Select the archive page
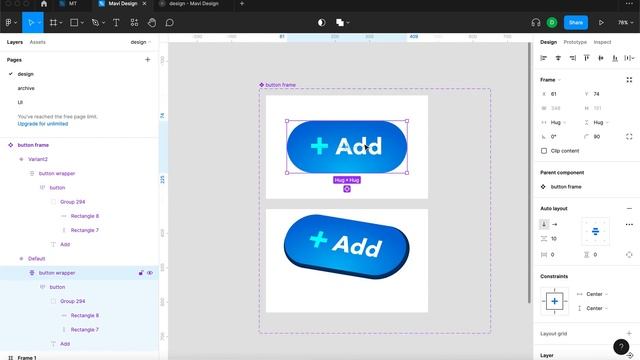 (26, 88)
